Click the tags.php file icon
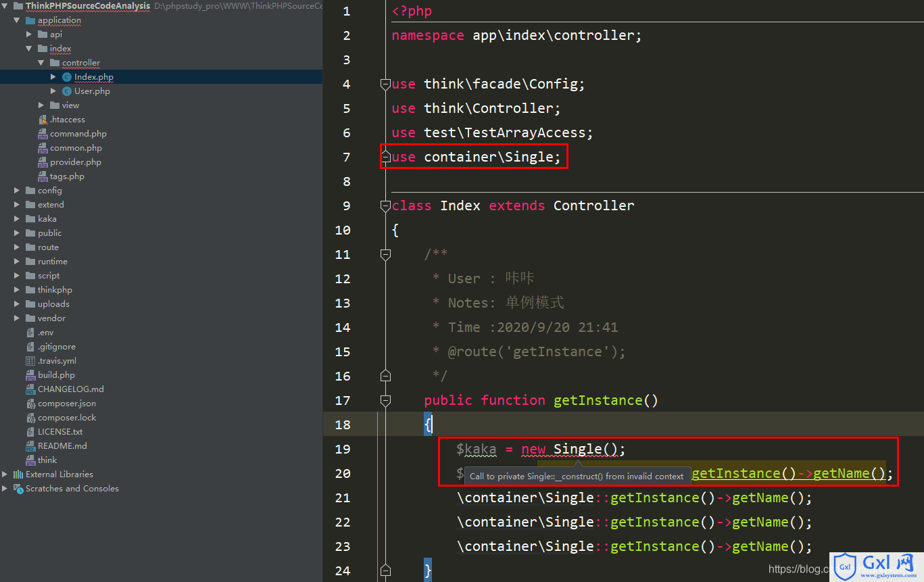Image resolution: width=924 pixels, height=582 pixels. pyautogui.click(x=43, y=176)
